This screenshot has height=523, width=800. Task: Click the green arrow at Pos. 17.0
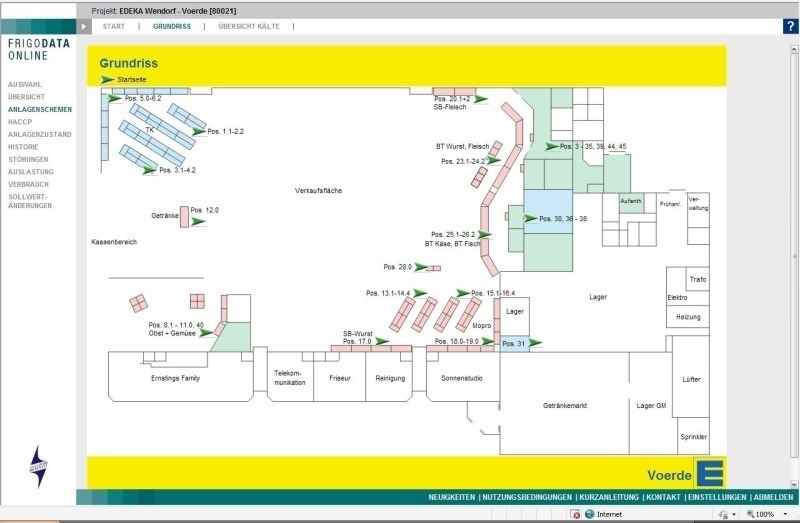pos(382,341)
